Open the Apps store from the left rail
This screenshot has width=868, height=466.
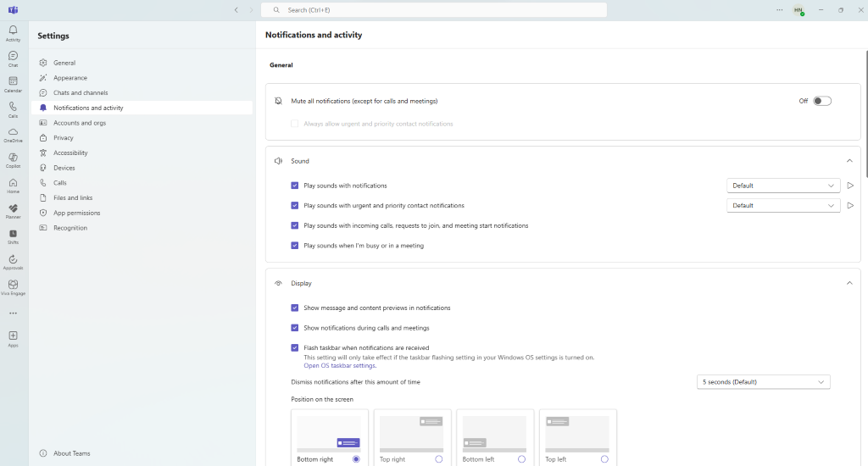tap(13, 339)
